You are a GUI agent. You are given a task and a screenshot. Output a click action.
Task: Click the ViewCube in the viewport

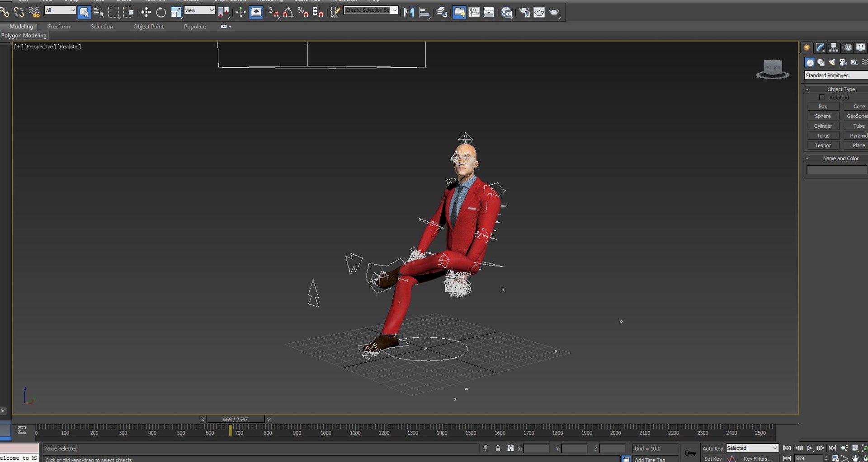click(773, 69)
